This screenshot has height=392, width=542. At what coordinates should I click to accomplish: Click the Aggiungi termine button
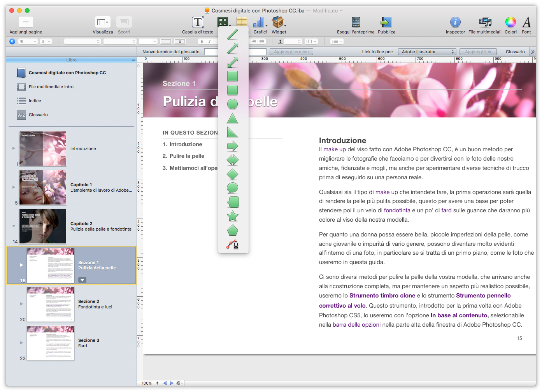click(x=291, y=52)
